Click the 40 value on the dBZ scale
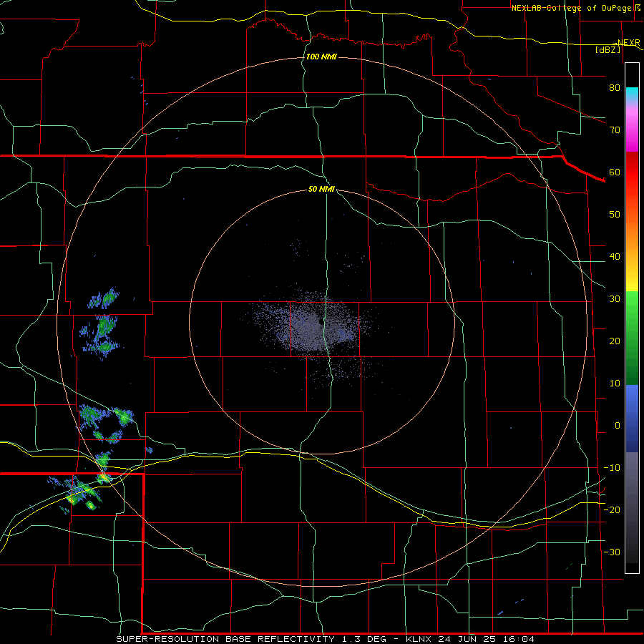The height and width of the screenshot is (644, 644). tap(615, 257)
